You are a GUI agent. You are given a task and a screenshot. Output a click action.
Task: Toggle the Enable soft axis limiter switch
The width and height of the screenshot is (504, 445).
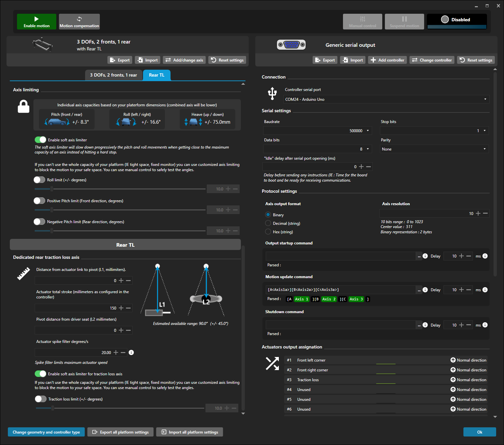tap(41, 140)
